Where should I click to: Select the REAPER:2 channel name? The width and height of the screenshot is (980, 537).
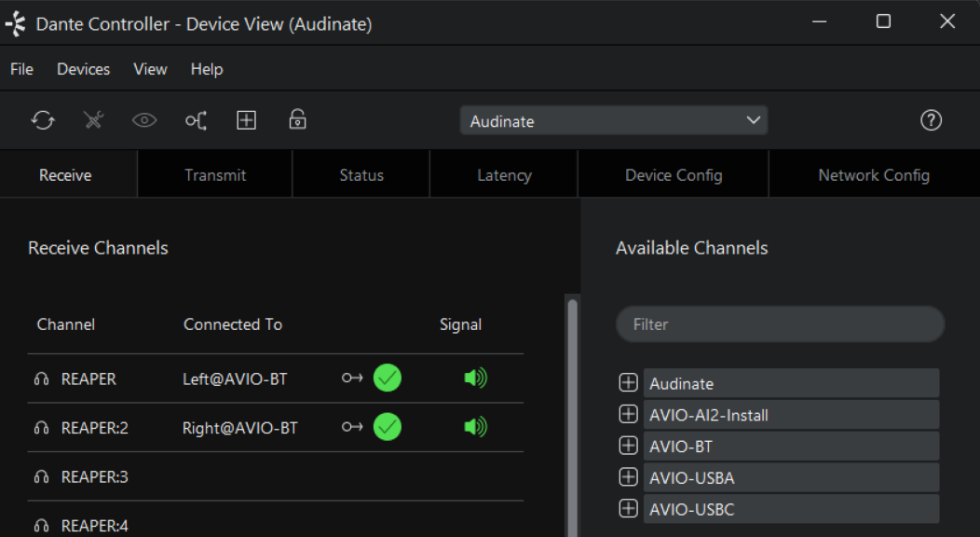pos(94,428)
